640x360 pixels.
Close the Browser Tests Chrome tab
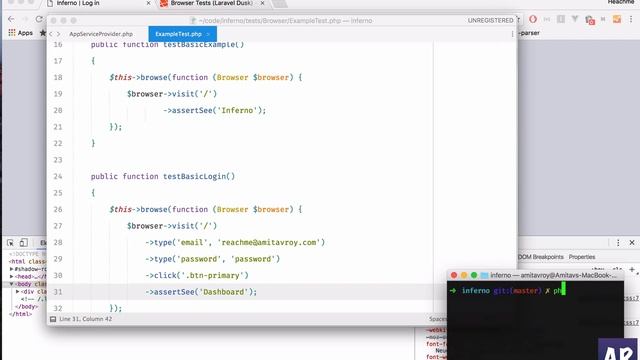[x=262, y=3]
